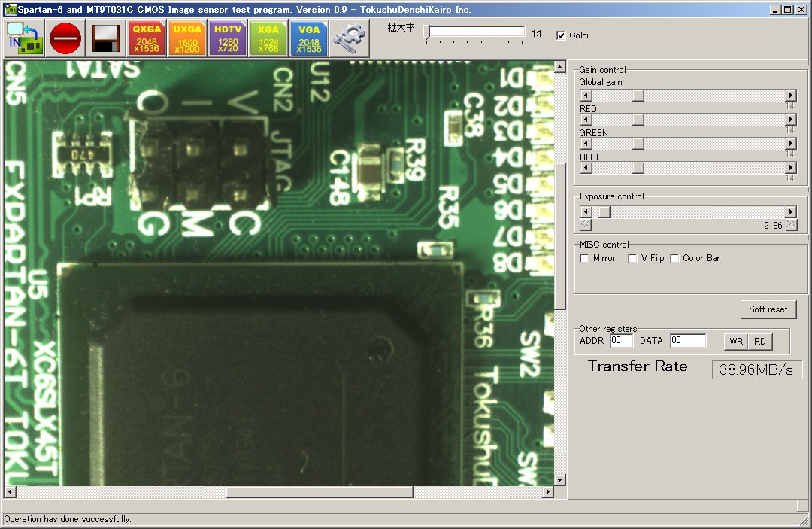
Task: Click the floppy disk save icon
Action: click(x=106, y=38)
